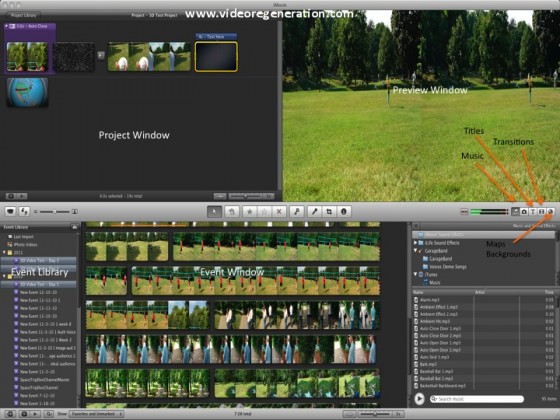Select iPhoto Videos in Event Library
Screen dimensions: 560x420
coord(25,245)
